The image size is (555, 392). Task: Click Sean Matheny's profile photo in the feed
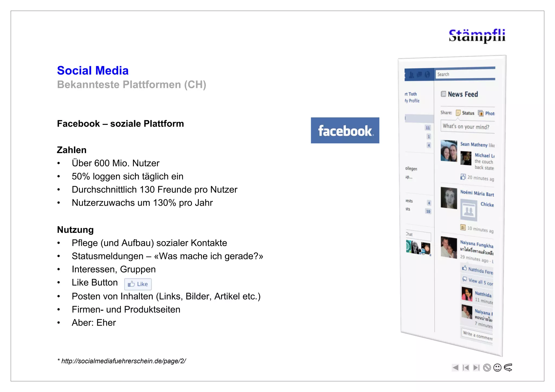coord(449,151)
